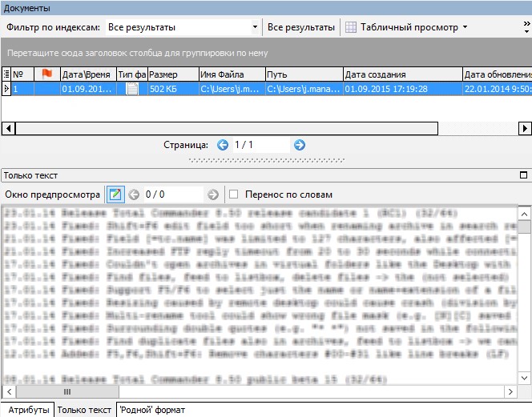Sort by Дата создания column header
Screen dimensions: 532x417
click(403, 74)
